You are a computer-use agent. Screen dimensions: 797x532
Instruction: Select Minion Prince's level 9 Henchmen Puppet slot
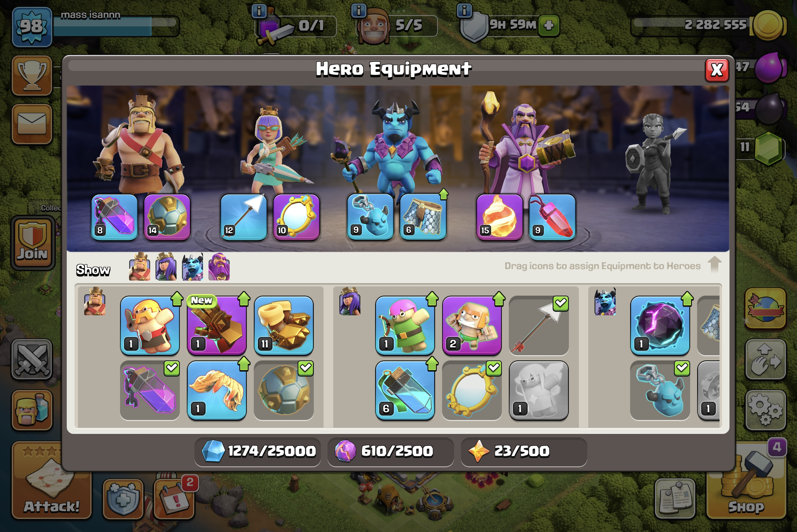(x=370, y=217)
